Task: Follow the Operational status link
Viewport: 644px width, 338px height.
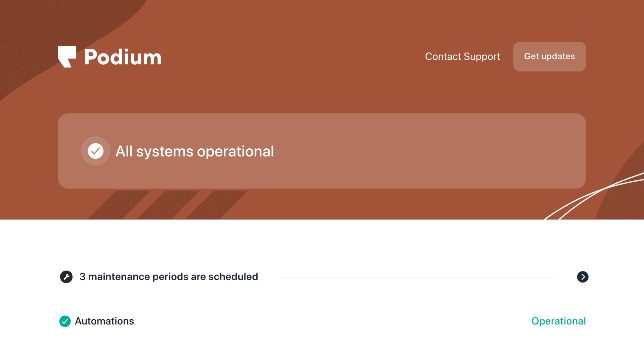Action: tap(558, 321)
